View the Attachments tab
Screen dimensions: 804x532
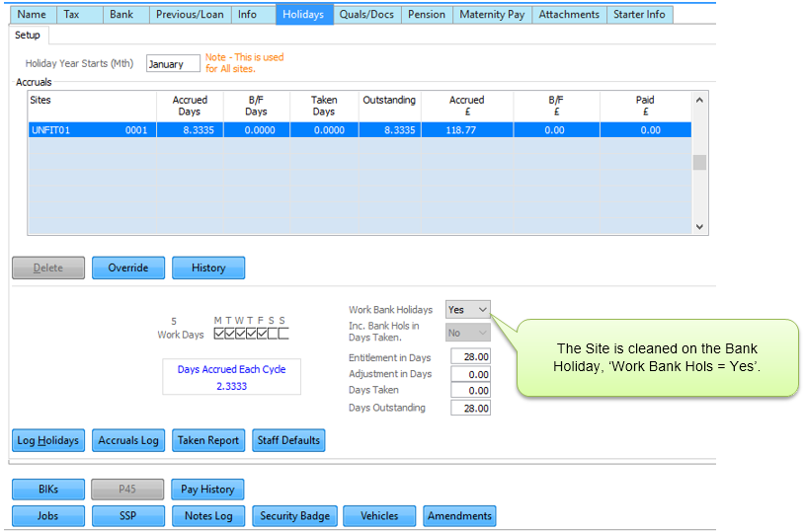(569, 15)
